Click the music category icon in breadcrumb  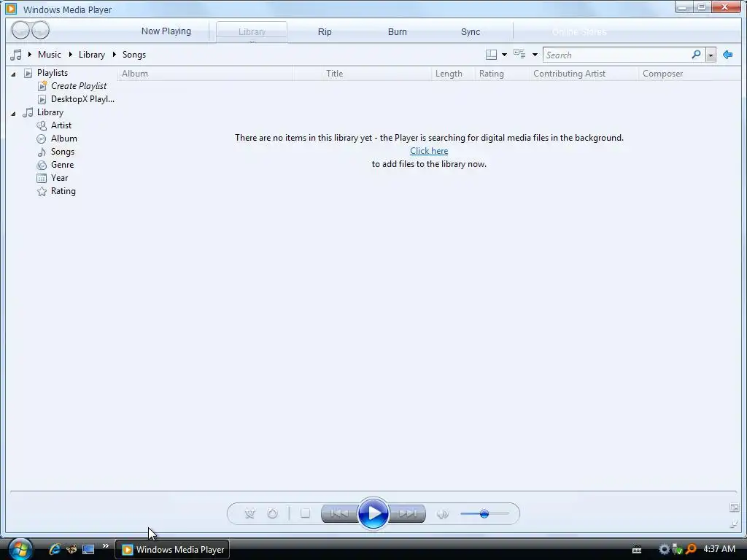pyautogui.click(x=16, y=55)
